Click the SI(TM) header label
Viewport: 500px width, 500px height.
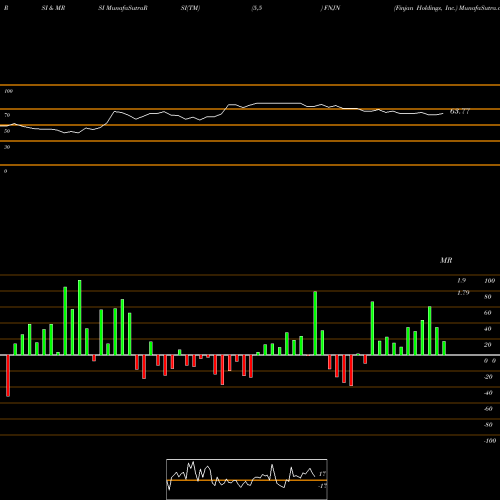click(x=190, y=8)
